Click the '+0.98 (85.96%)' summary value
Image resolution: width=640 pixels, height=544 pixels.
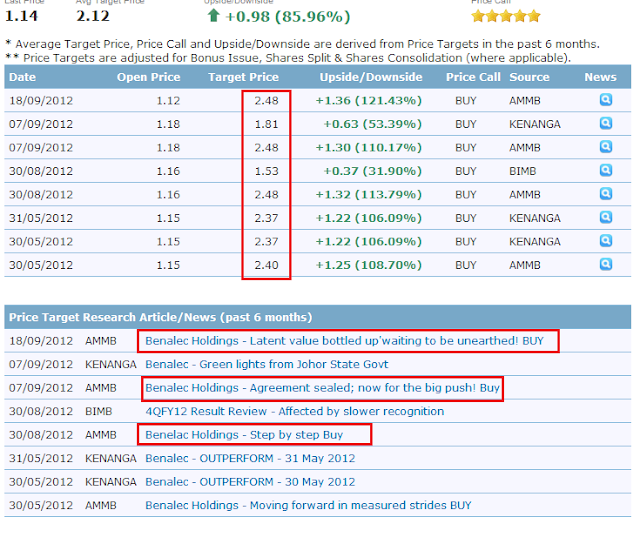pyautogui.click(x=287, y=17)
